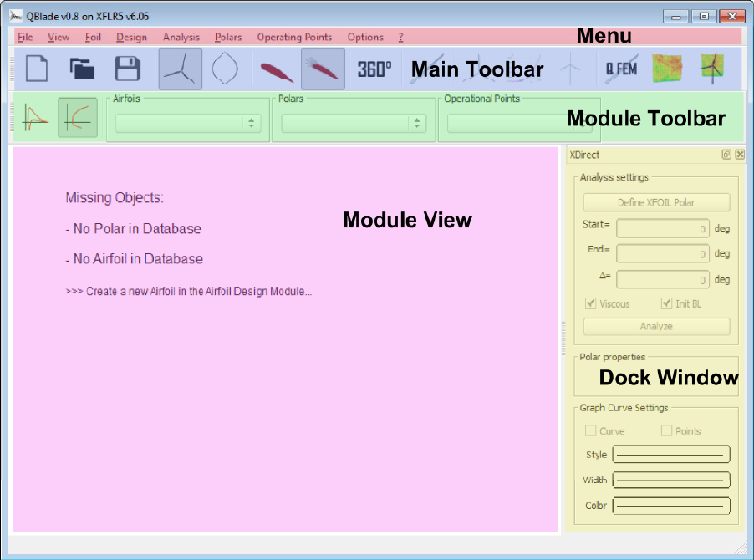Open the Operating Points menu
The image size is (754, 560).
[294, 37]
